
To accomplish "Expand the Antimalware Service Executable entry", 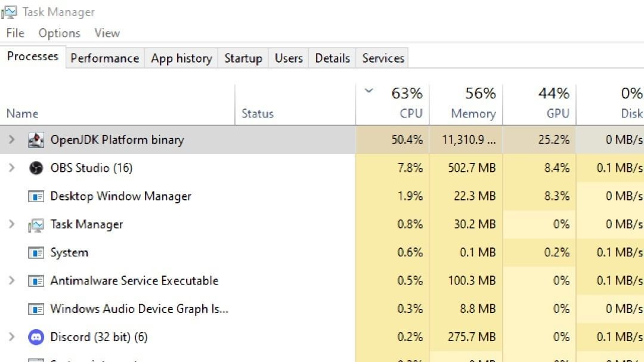I will pos(11,281).
